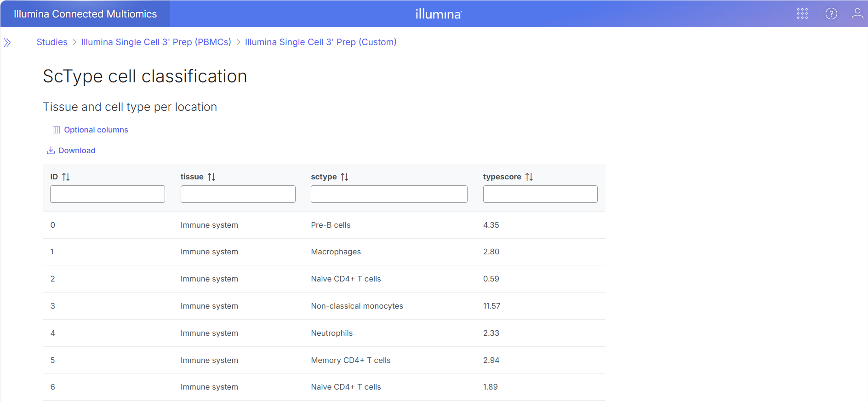This screenshot has width=868, height=402.
Task: Click the Download icon
Action: point(51,150)
